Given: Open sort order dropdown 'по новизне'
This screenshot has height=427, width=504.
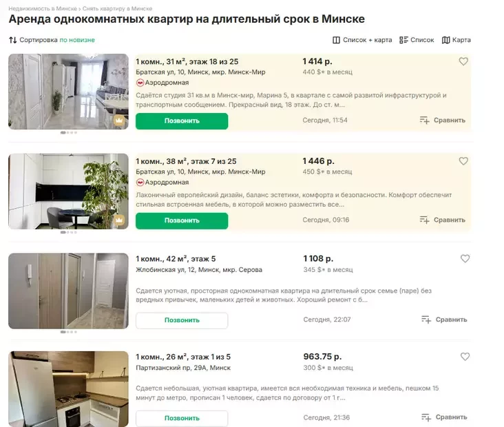Looking at the screenshot, I should [77, 40].
